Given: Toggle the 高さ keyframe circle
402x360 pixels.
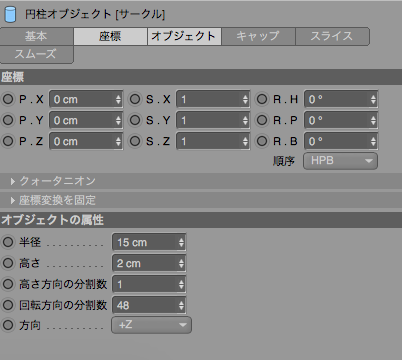Looking at the screenshot, I should pos(8,263).
